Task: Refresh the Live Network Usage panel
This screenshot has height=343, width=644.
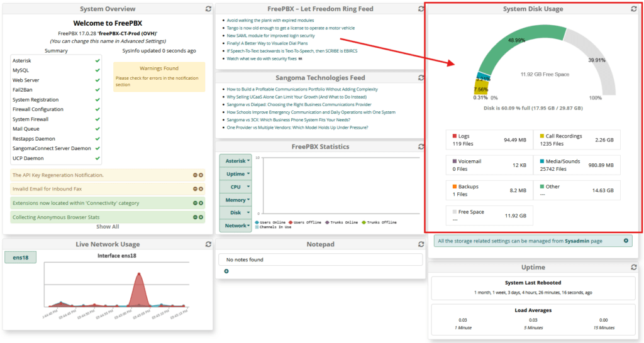Action: click(x=208, y=244)
